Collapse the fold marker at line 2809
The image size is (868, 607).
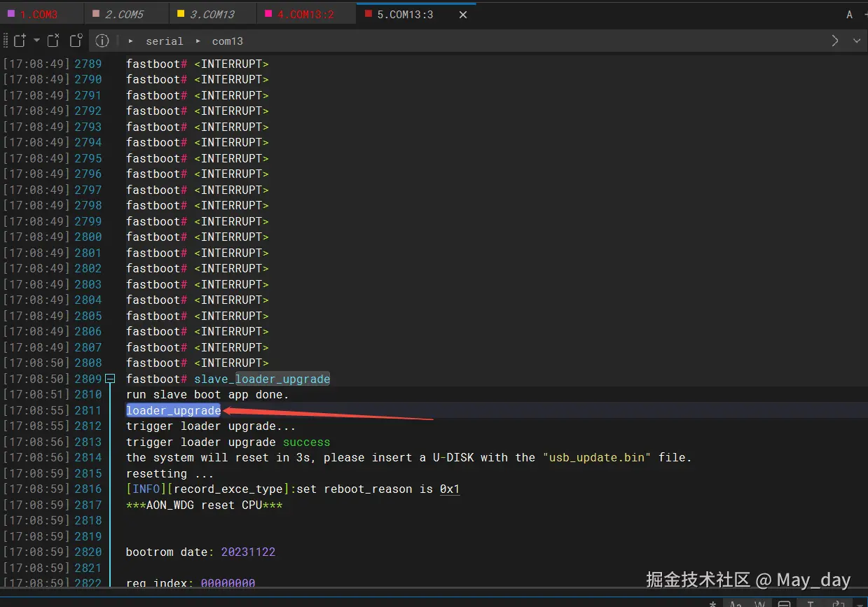[x=110, y=379]
